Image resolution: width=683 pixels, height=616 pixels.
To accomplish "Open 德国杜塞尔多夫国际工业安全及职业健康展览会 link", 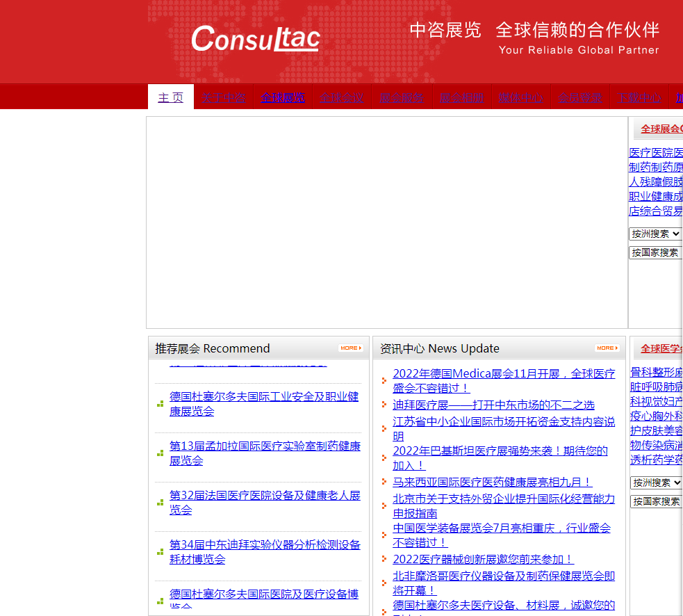I will click(264, 403).
